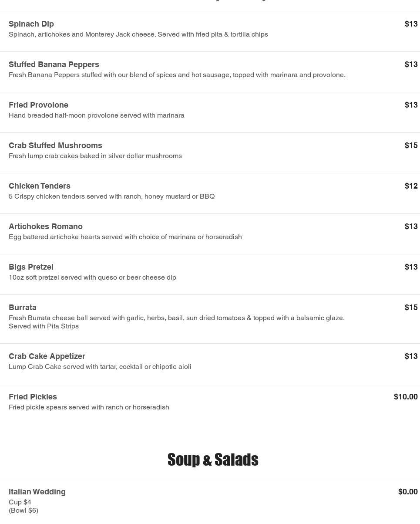Open the Bigs Pretzel menu item
Screen dimensions: 420x524
tap(31, 267)
